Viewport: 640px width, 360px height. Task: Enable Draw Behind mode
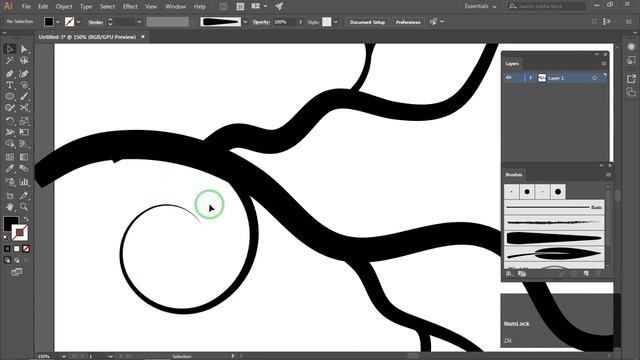pyautogui.click(x=17, y=260)
